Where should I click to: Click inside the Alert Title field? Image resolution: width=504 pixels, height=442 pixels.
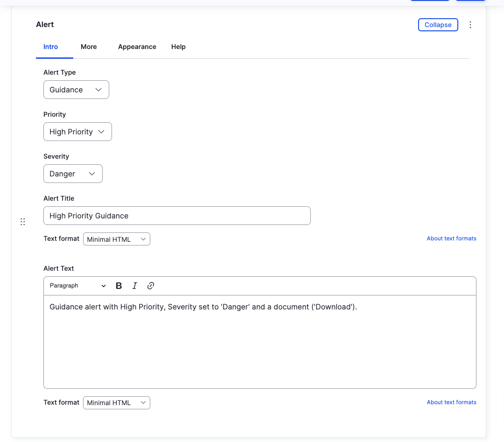pyautogui.click(x=177, y=216)
